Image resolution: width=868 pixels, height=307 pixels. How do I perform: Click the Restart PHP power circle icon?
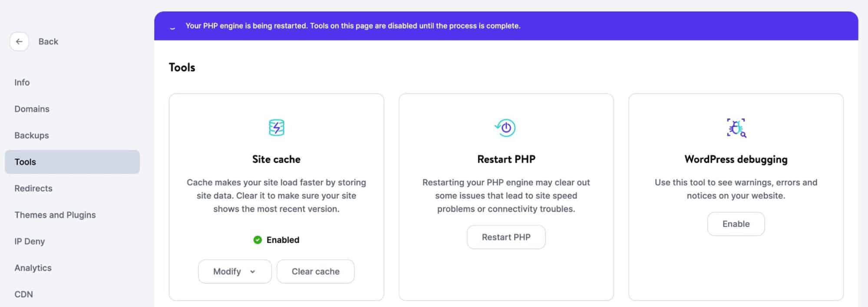click(506, 127)
